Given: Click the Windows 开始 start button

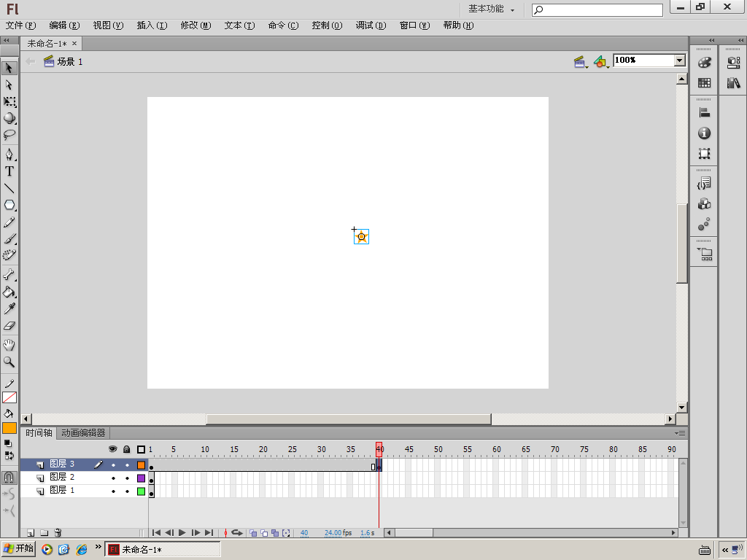Looking at the screenshot, I should click(x=20, y=549).
